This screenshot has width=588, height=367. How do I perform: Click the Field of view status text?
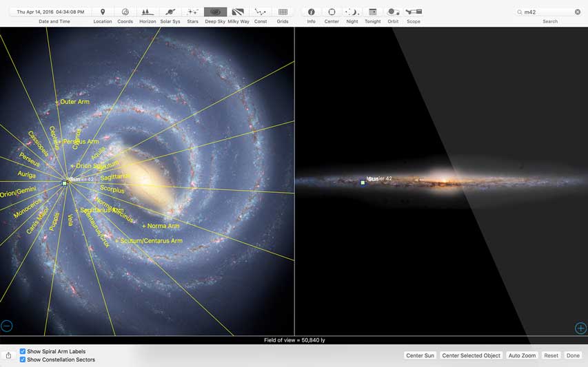(x=294, y=340)
